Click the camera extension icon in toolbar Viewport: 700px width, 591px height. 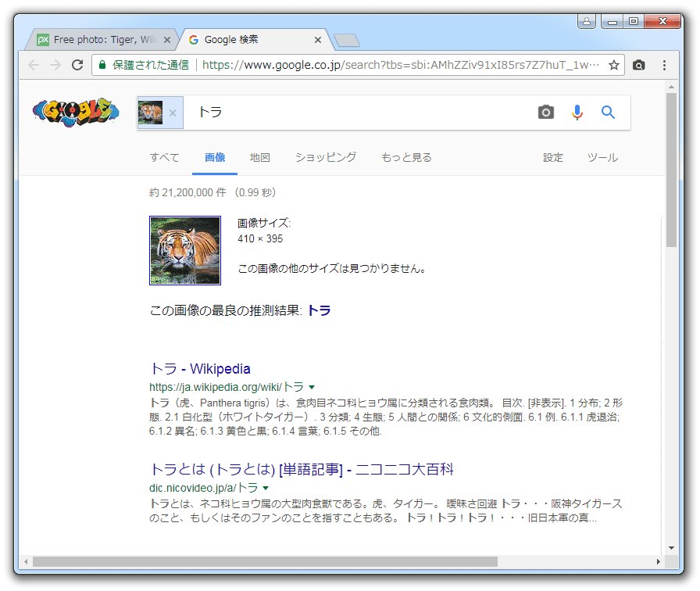(638, 65)
